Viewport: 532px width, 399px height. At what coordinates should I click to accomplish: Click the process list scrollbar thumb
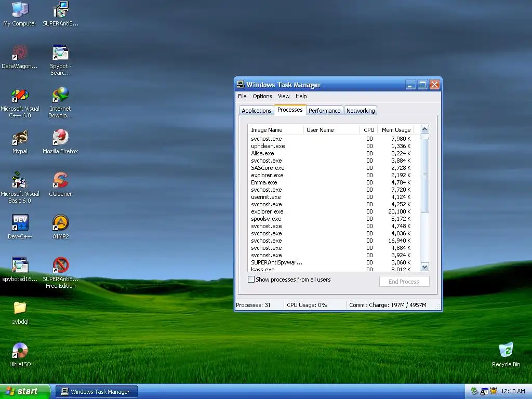[425, 175]
